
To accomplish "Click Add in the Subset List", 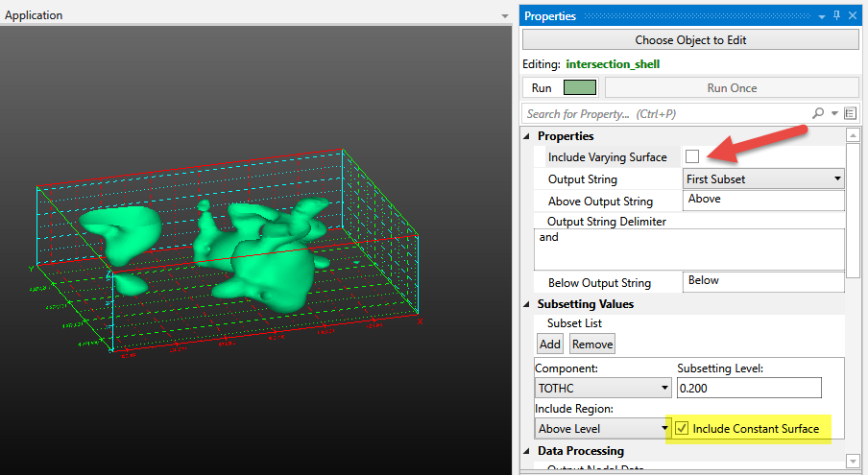I will 549,344.
